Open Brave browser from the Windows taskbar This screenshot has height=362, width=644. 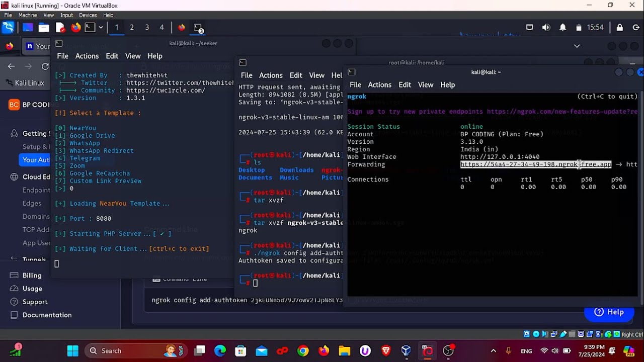pos(385,351)
